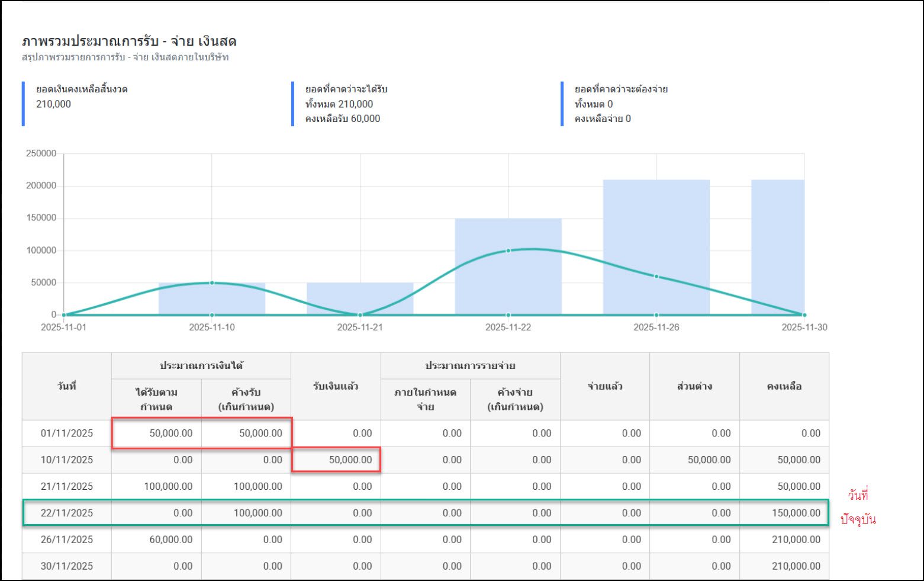Select the ยอดที่คาดว่าจะต้องจ่าย summary card
The height and width of the screenshot is (581, 924).
[x=621, y=104]
